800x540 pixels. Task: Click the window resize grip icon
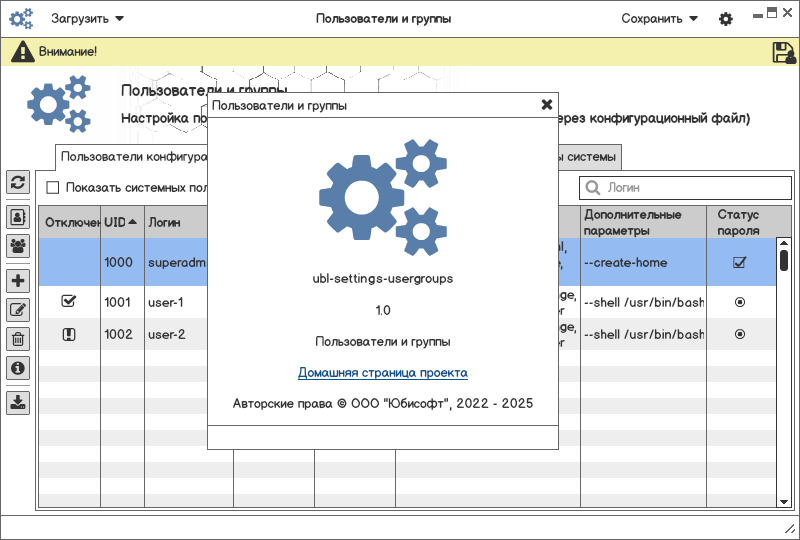(x=789, y=530)
